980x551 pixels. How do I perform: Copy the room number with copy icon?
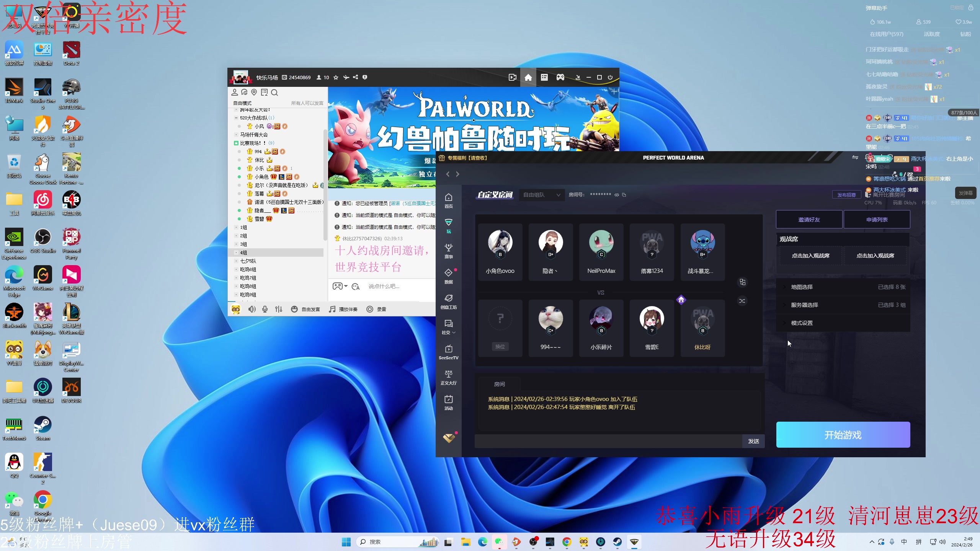tap(624, 195)
